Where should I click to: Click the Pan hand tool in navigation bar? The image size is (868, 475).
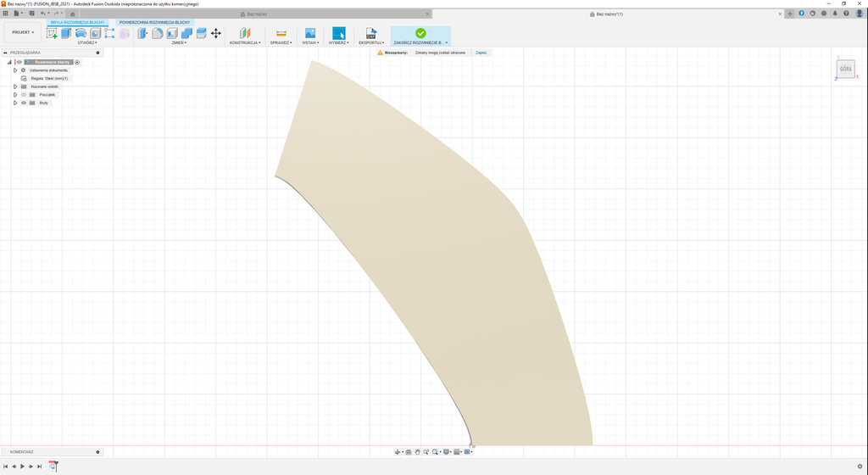pyautogui.click(x=417, y=452)
